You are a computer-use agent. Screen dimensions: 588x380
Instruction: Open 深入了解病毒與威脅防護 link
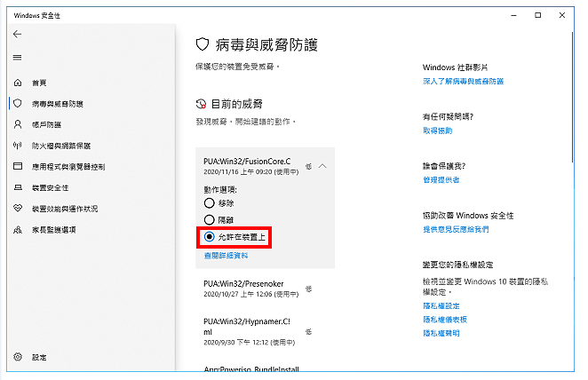pyautogui.click(x=463, y=82)
